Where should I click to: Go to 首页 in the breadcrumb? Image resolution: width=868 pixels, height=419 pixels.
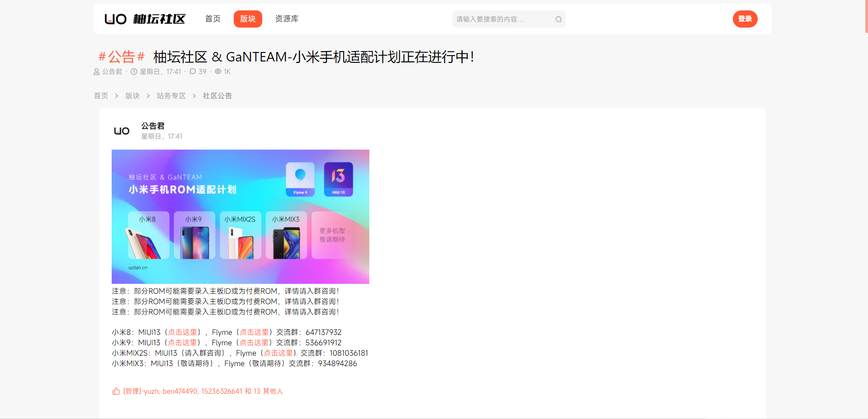pyautogui.click(x=101, y=96)
